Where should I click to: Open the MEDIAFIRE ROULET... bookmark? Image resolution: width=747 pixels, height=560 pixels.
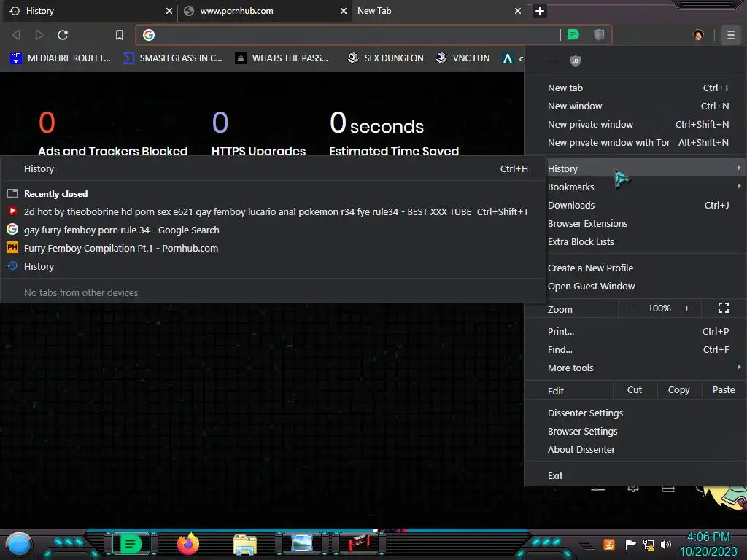[60, 58]
